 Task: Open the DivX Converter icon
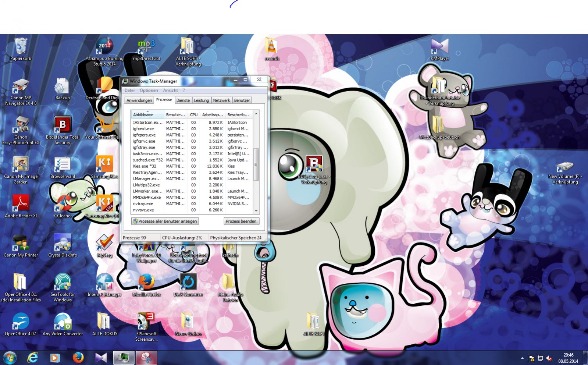[188, 286]
